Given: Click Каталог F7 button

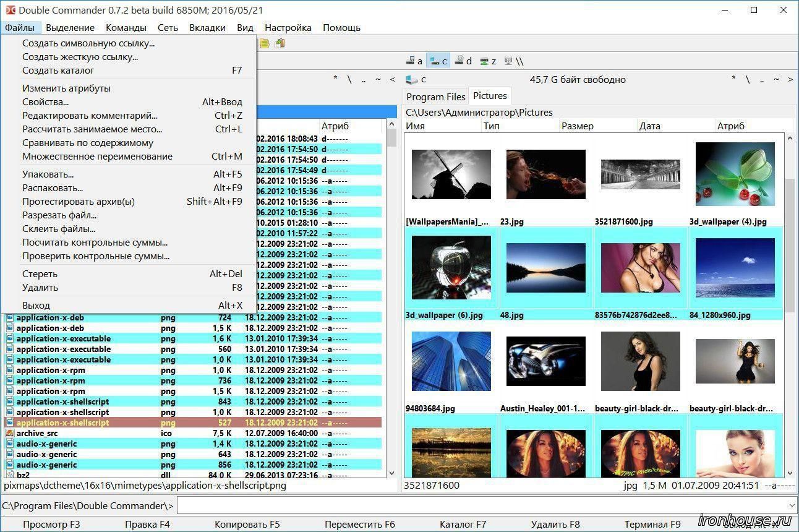Looking at the screenshot, I should (463, 525).
